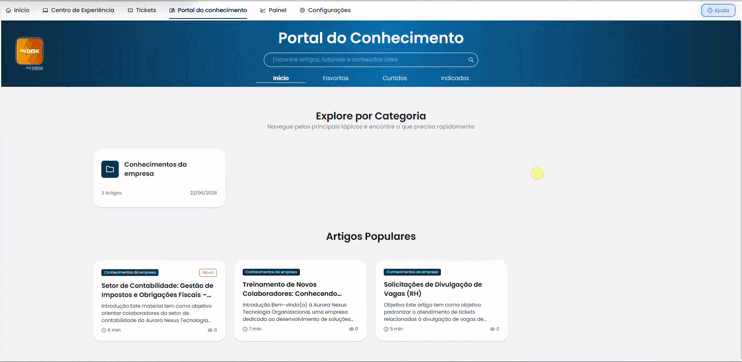Open the Início top menu item

(x=18, y=10)
